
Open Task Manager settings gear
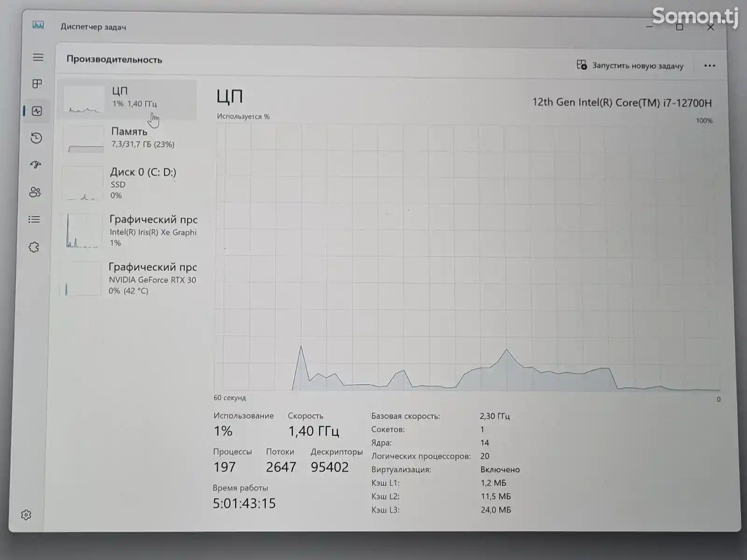(26, 515)
